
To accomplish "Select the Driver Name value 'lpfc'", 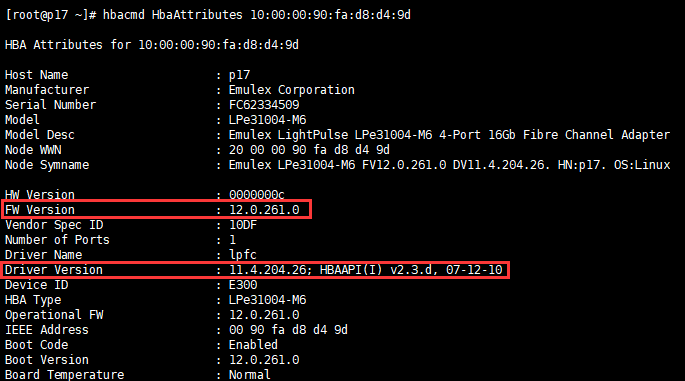I will tap(243, 255).
